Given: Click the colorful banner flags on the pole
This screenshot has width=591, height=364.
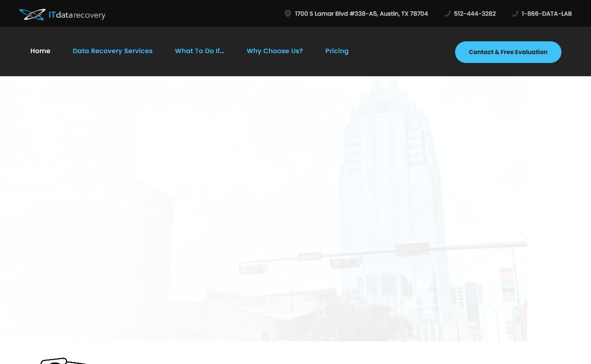Looking at the screenshot, I should point(506,285).
